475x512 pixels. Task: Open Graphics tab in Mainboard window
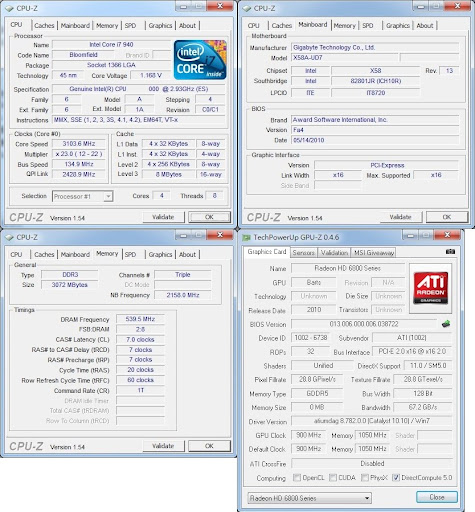398,26
